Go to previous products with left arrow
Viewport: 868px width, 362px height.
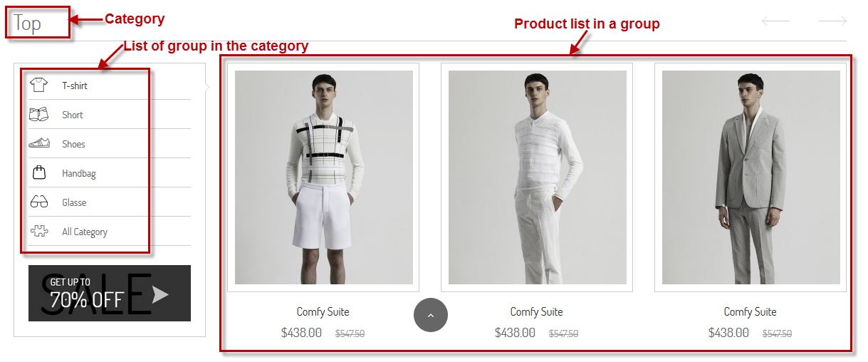click(776, 21)
